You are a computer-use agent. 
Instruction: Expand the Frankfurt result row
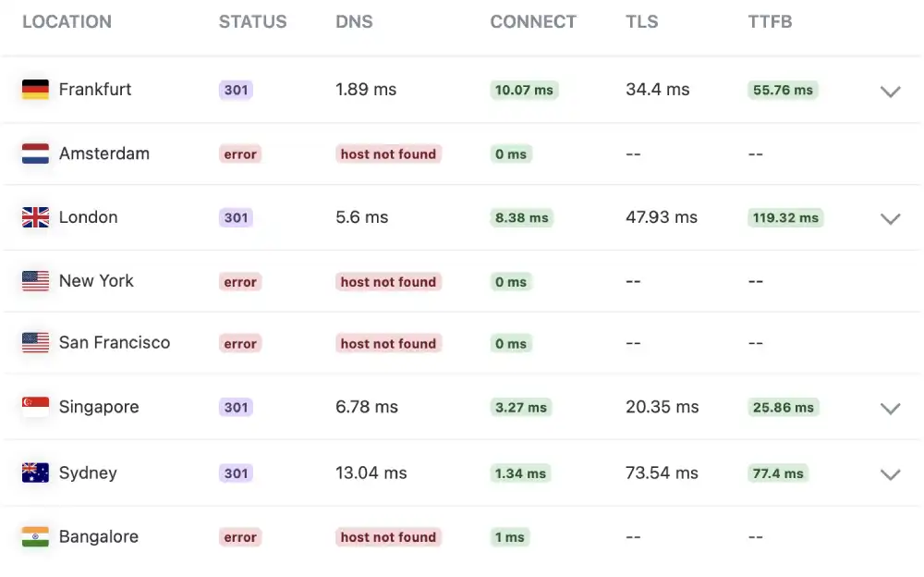890,92
